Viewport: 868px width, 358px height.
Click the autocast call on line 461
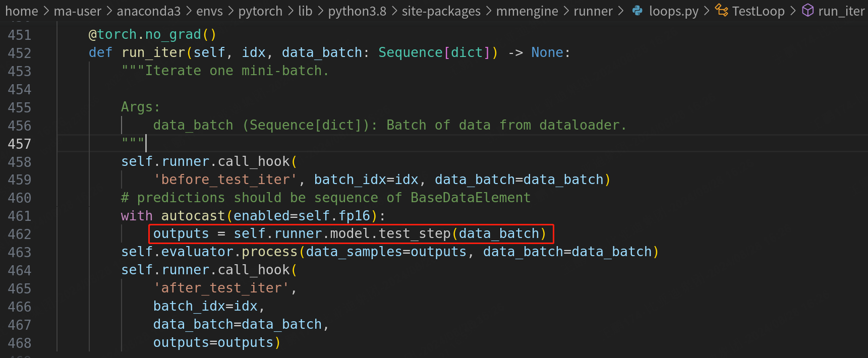pyautogui.click(x=193, y=216)
